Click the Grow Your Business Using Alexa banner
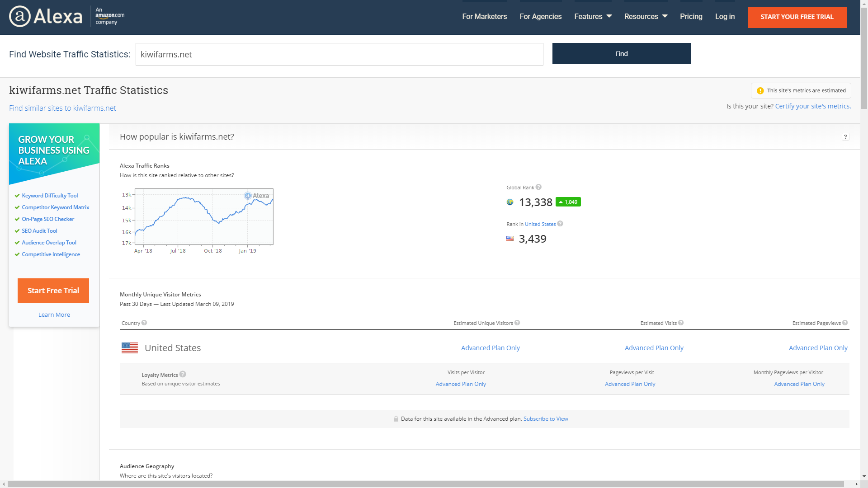This screenshot has height=488, width=868. click(54, 154)
